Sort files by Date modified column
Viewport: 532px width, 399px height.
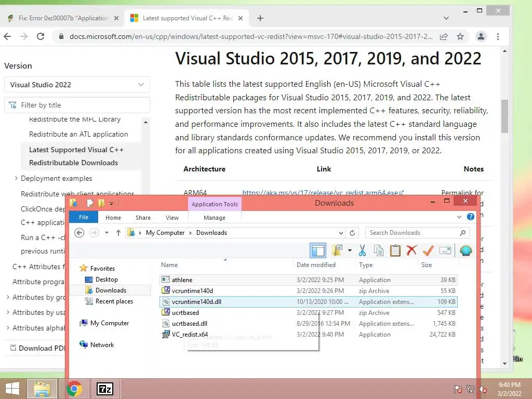(316, 265)
